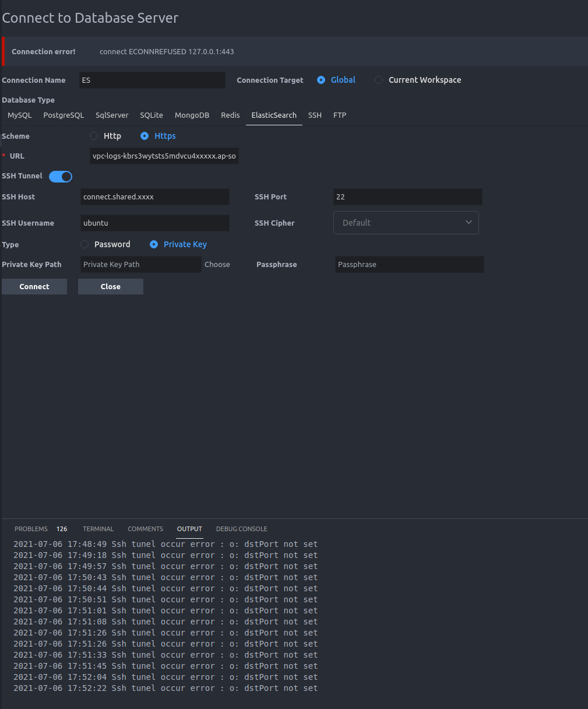This screenshot has height=709, width=588.
Task: Select the PostgreSQL database type
Action: [64, 115]
